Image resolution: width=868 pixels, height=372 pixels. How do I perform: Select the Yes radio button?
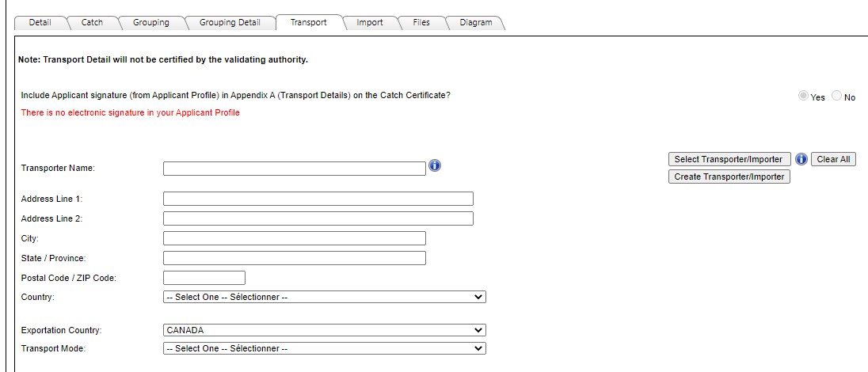click(803, 97)
